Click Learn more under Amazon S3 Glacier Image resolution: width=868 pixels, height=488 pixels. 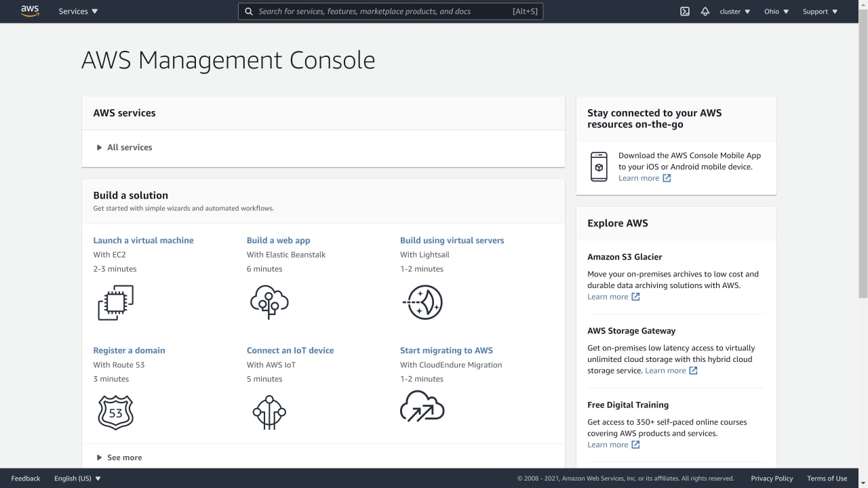[608, 297]
